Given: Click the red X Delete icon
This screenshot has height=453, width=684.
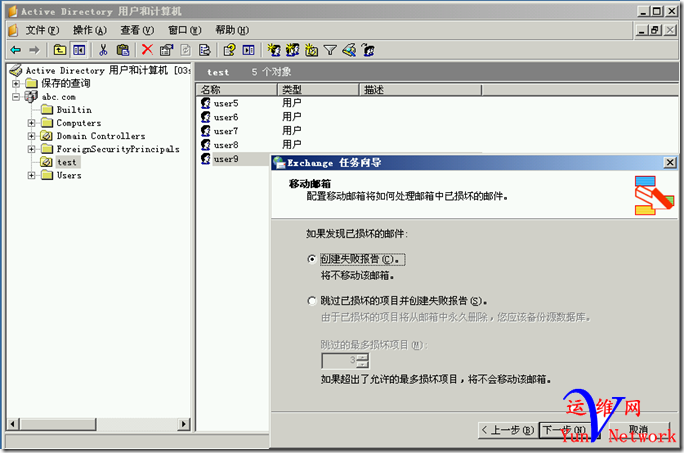Looking at the screenshot, I should (x=147, y=50).
